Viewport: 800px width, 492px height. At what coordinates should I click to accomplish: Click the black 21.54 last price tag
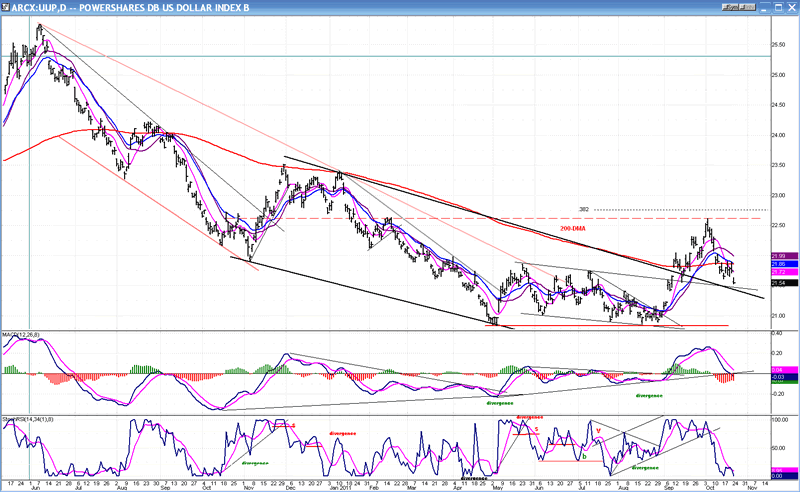pyautogui.click(x=784, y=284)
